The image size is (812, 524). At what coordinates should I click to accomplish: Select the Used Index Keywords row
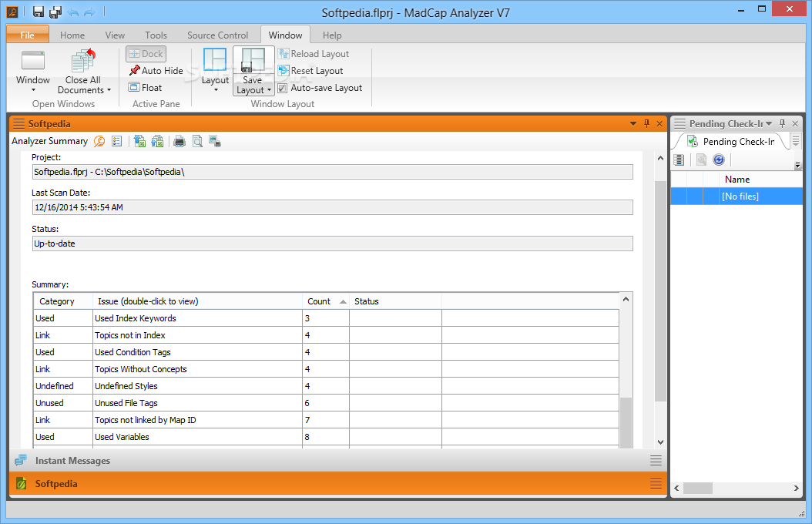pos(326,318)
